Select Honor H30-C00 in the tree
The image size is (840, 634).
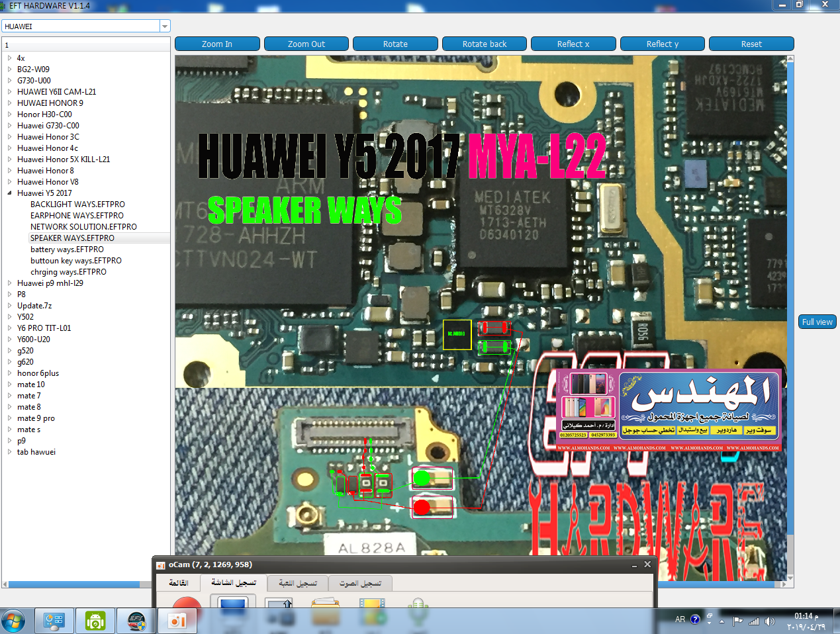[x=44, y=114]
